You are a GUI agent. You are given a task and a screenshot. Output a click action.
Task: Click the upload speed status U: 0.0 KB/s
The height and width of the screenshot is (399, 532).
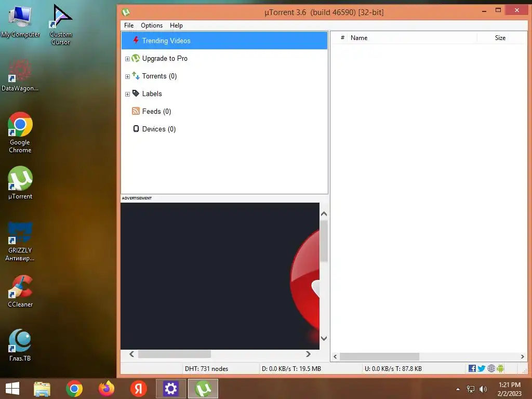point(393,368)
